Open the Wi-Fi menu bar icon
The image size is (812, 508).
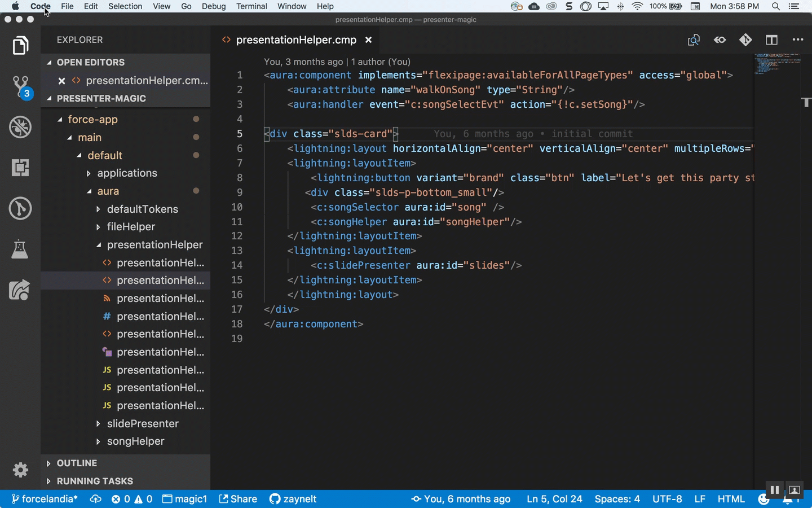637,6
